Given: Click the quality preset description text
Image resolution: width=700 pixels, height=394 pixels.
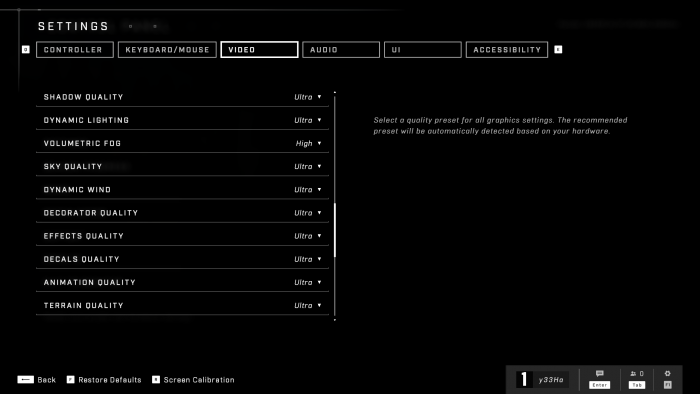Looking at the screenshot, I should click(500, 125).
